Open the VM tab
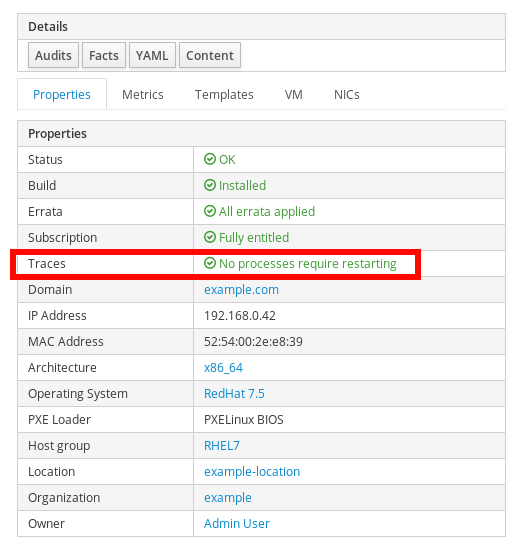Viewport: 525px width, 554px height. (x=294, y=94)
